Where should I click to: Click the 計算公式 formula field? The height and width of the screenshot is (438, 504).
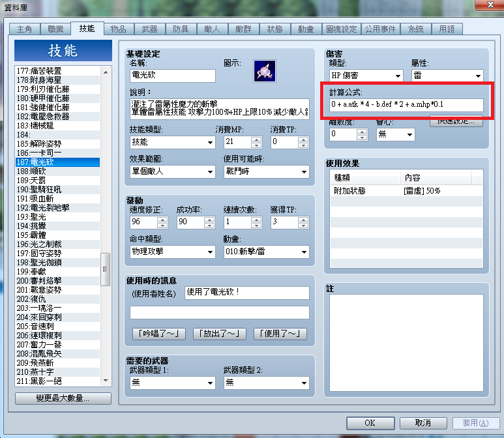(x=406, y=105)
